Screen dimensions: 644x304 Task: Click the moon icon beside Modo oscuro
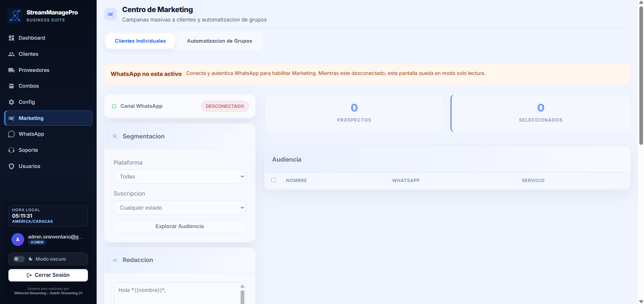pos(31,259)
